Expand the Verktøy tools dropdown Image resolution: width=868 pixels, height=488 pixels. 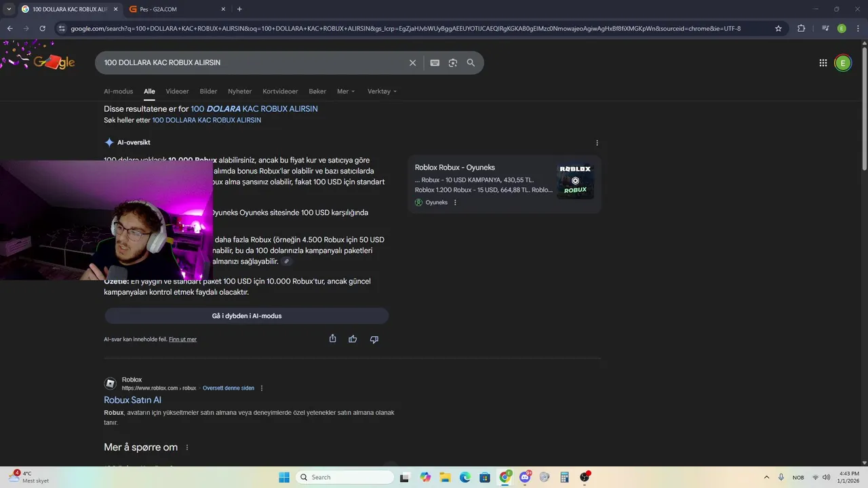[382, 91]
